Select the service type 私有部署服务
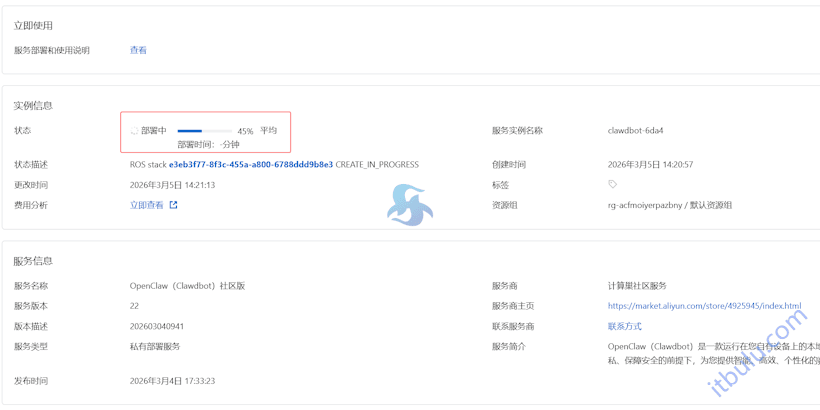Viewport: 820px width, 410px height. pos(155,346)
